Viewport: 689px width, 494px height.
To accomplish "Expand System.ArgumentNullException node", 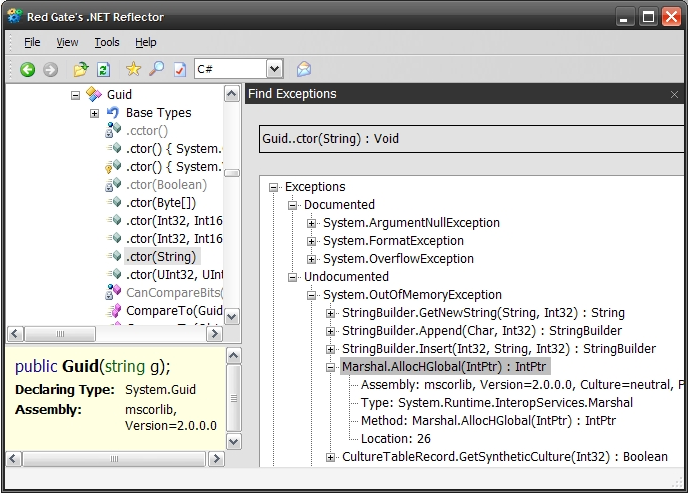I will pos(312,224).
